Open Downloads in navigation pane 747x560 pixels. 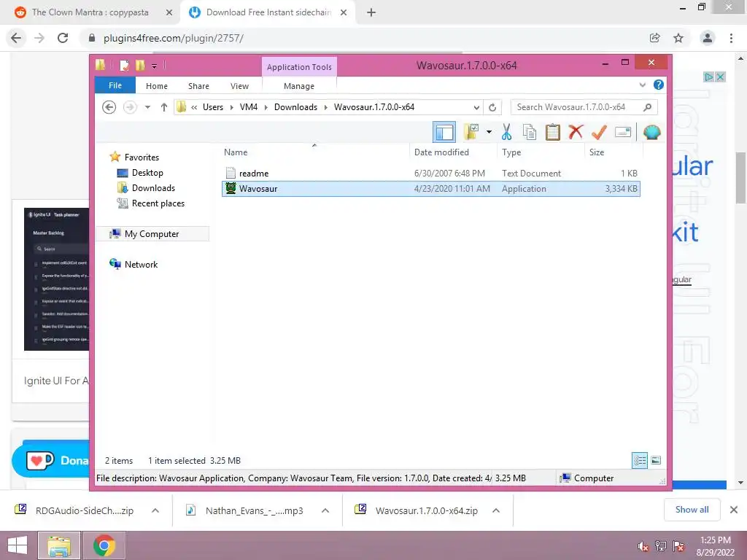(x=153, y=188)
